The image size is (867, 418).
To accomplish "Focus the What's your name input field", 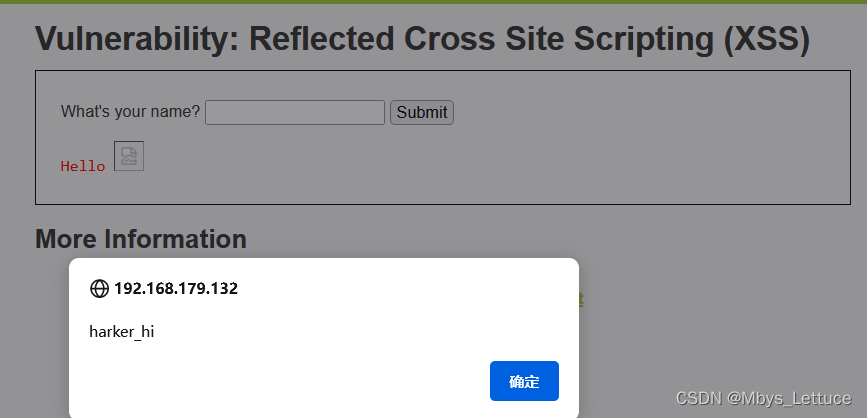I will point(295,112).
